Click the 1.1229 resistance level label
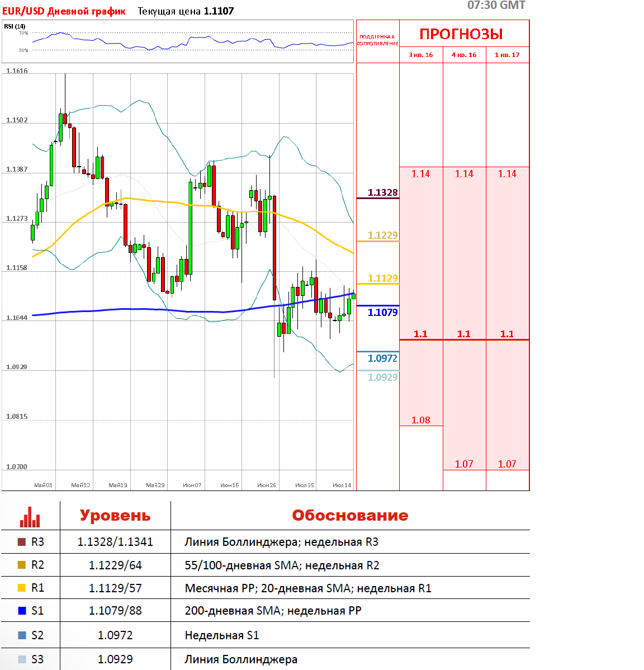This screenshot has height=670, width=644. (382, 235)
